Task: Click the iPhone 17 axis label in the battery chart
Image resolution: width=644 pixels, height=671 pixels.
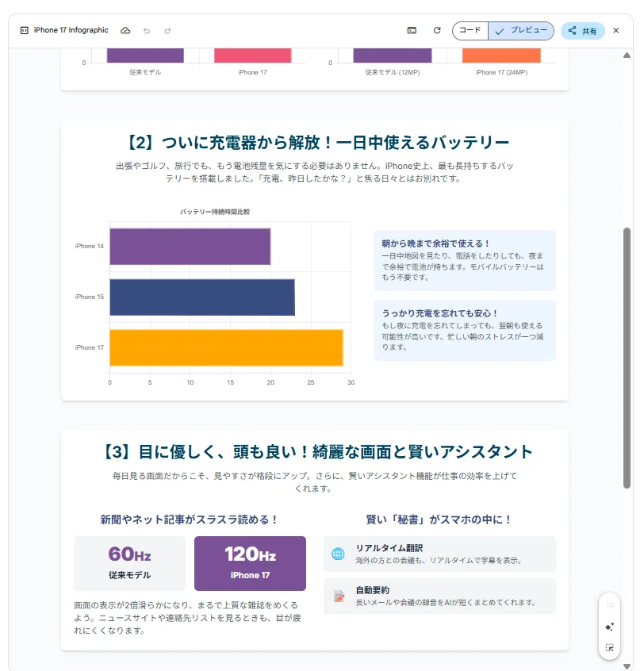Action: pyautogui.click(x=90, y=347)
